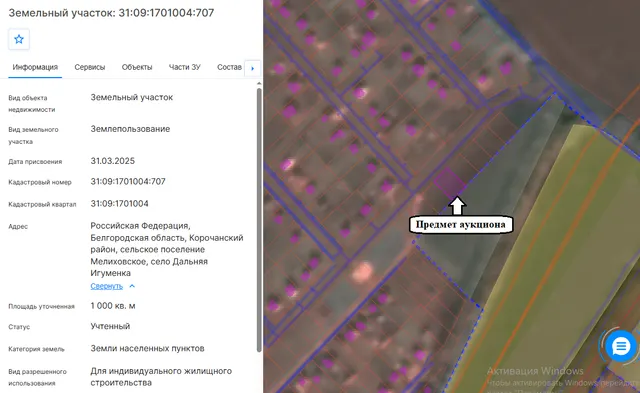
Task: Open the chat support bubble
Action: click(x=621, y=346)
